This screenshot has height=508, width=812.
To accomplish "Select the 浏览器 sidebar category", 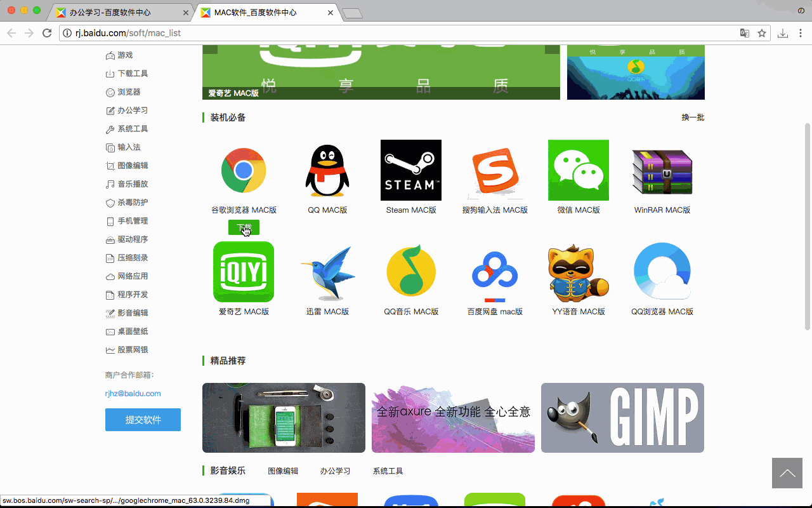I will point(123,92).
